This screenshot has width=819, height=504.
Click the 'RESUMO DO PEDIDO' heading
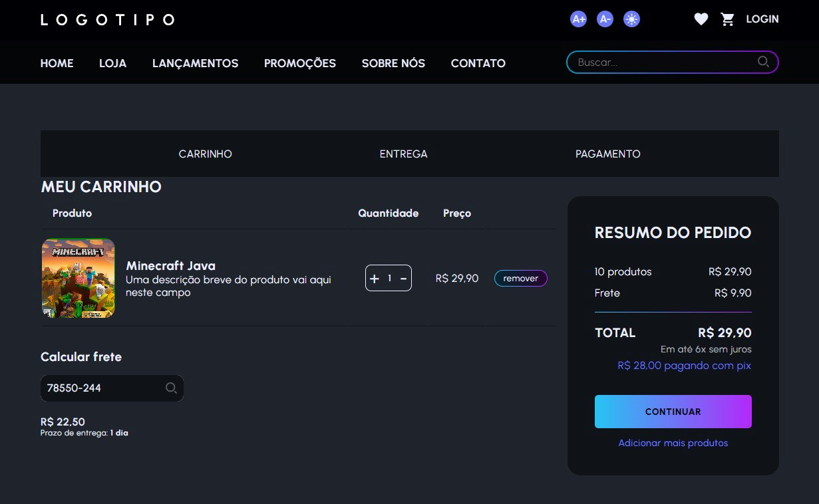pos(673,233)
